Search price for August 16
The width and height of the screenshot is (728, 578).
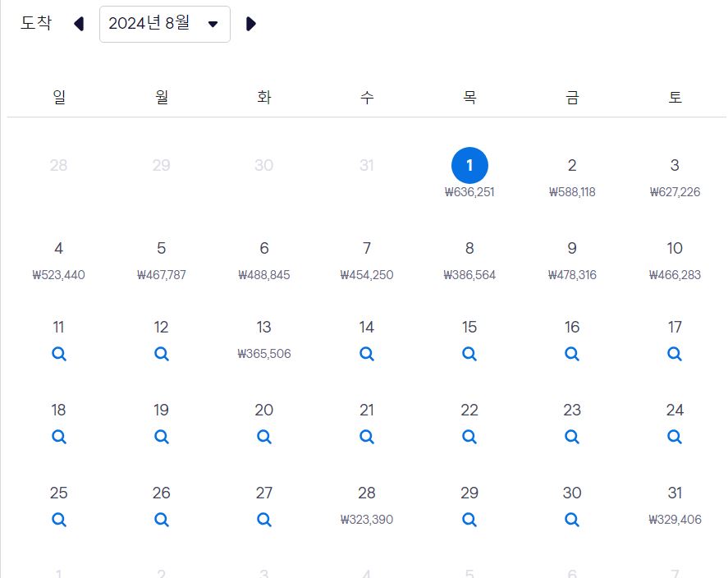pyautogui.click(x=572, y=354)
